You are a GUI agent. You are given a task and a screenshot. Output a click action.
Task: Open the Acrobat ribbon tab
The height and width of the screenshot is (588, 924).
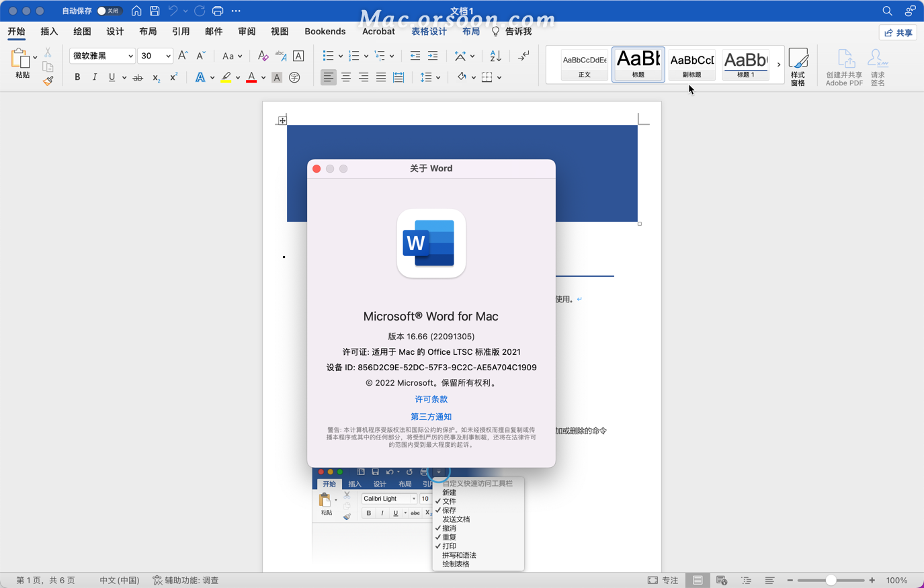coord(378,32)
